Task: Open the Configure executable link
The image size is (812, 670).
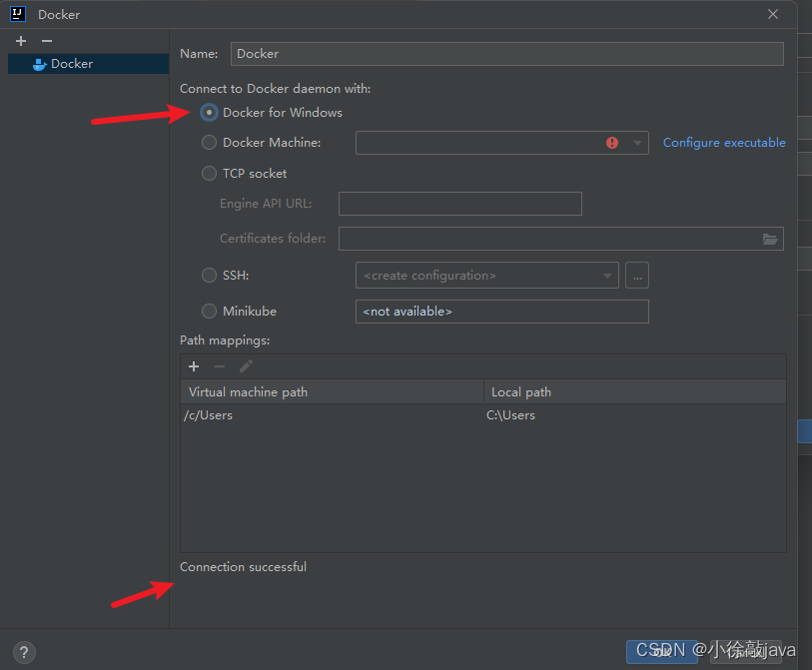Action: point(724,143)
